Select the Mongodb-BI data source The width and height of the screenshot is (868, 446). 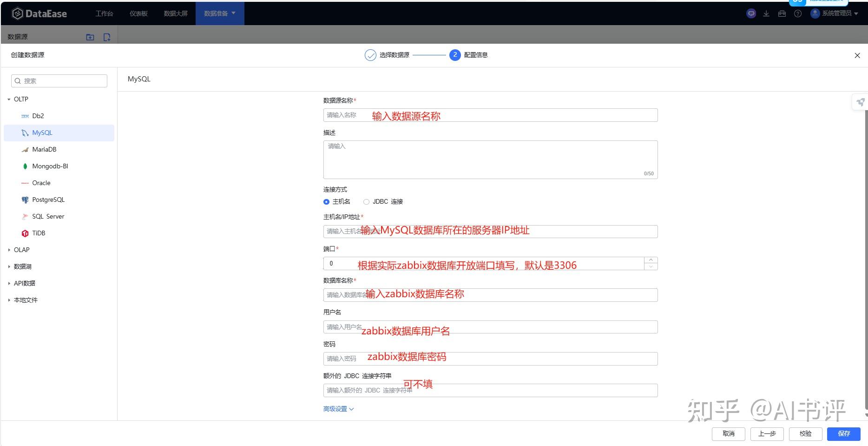(x=50, y=166)
